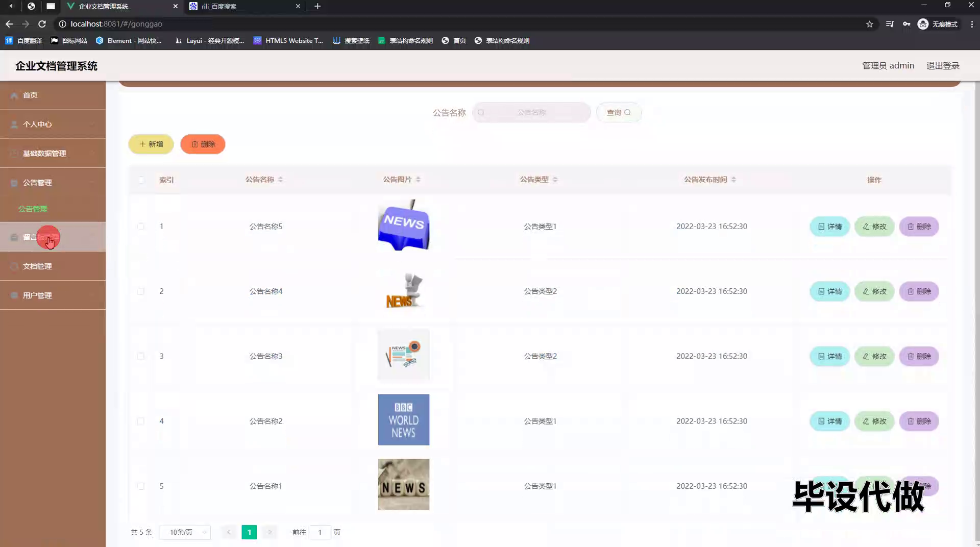The height and width of the screenshot is (547, 980).
Task: Click 删除 for 公告名称3 row
Action: point(919,356)
